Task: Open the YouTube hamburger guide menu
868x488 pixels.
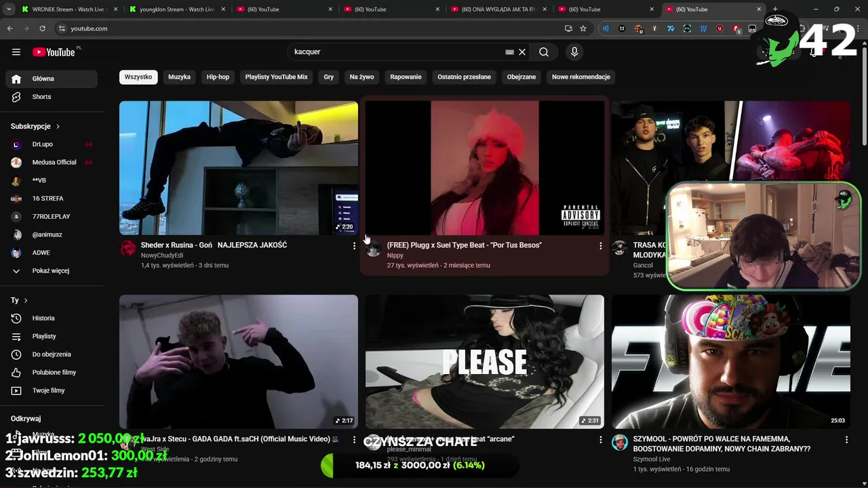Action: tap(16, 52)
